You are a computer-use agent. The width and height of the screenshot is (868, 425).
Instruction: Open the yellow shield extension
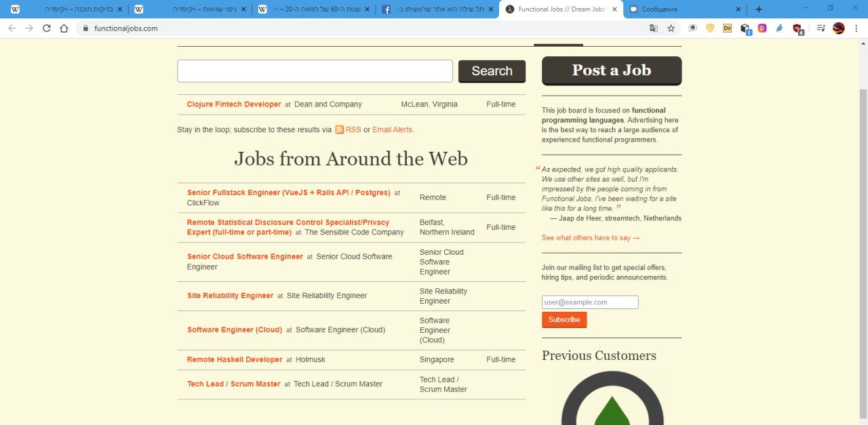pyautogui.click(x=710, y=28)
